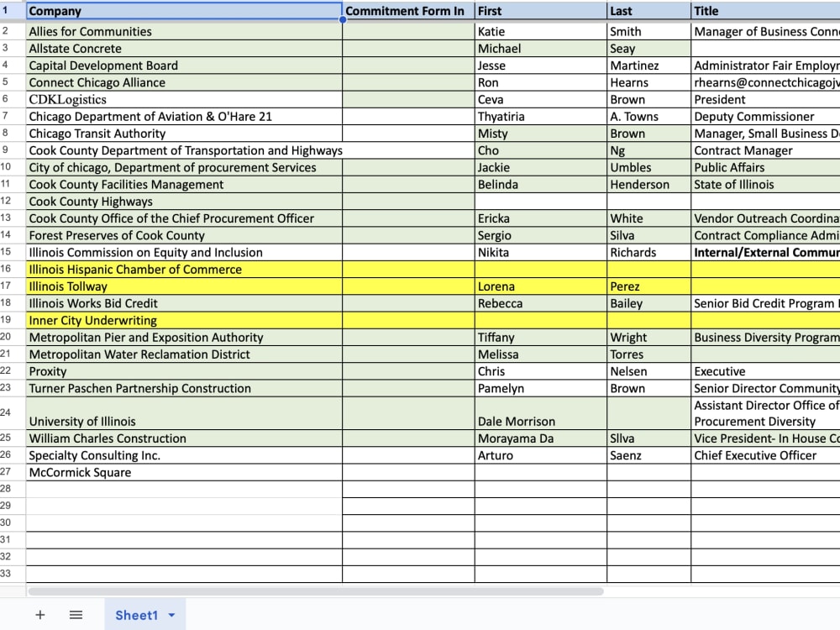Select last name Perez cell
This screenshot has height=630, width=840.
pyautogui.click(x=649, y=286)
